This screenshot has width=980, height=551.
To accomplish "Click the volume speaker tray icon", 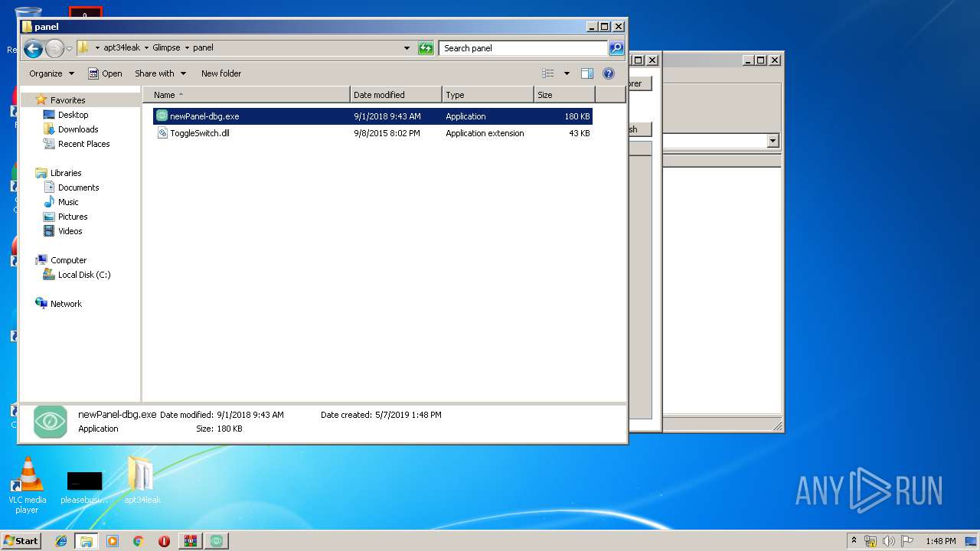I will coord(889,541).
